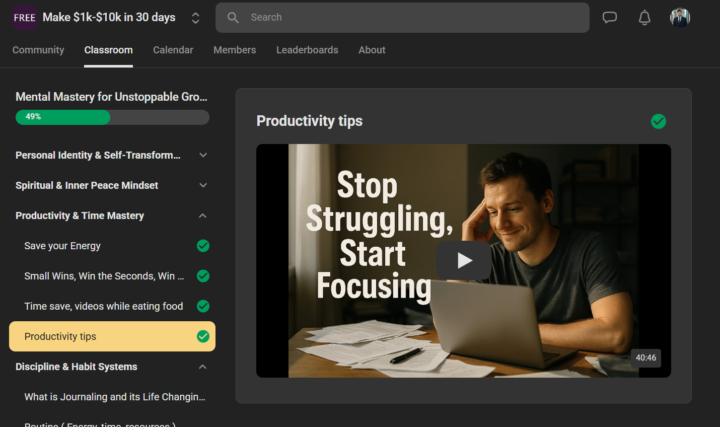Click the 40:46 video duration badge

[646, 358]
